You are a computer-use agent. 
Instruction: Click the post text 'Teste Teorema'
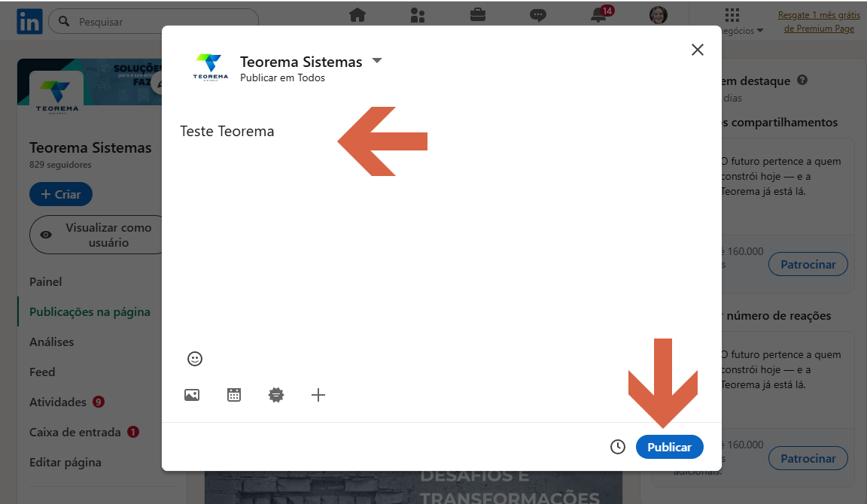(227, 131)
